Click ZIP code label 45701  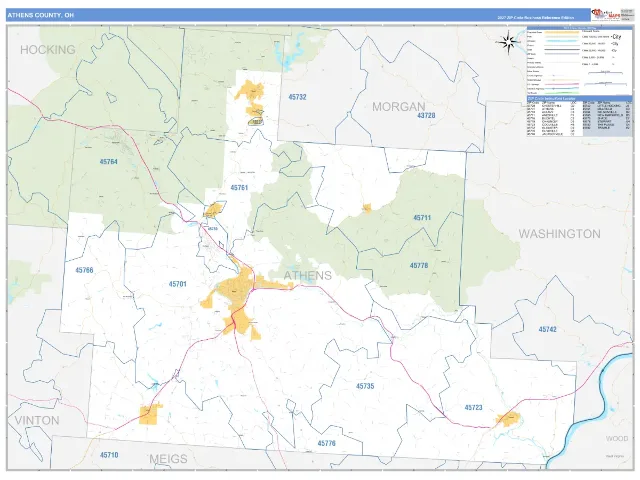[x=178, y=284]
